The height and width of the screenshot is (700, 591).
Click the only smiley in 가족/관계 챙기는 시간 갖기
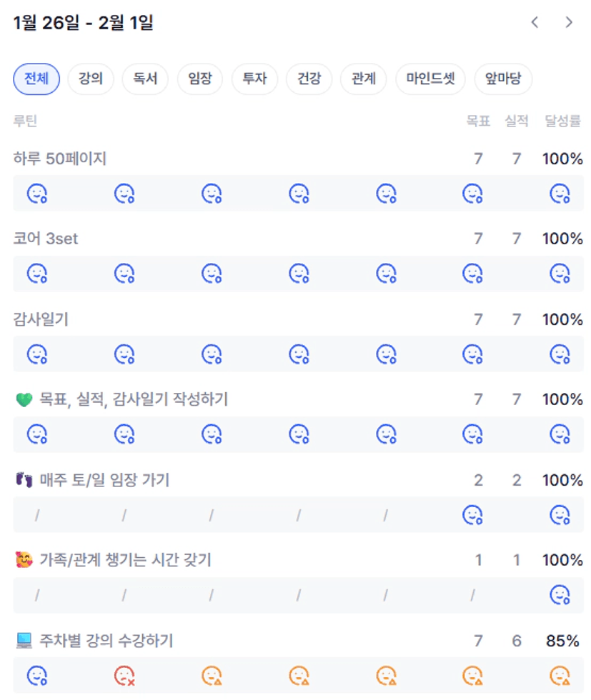click(x=560, y=595)
